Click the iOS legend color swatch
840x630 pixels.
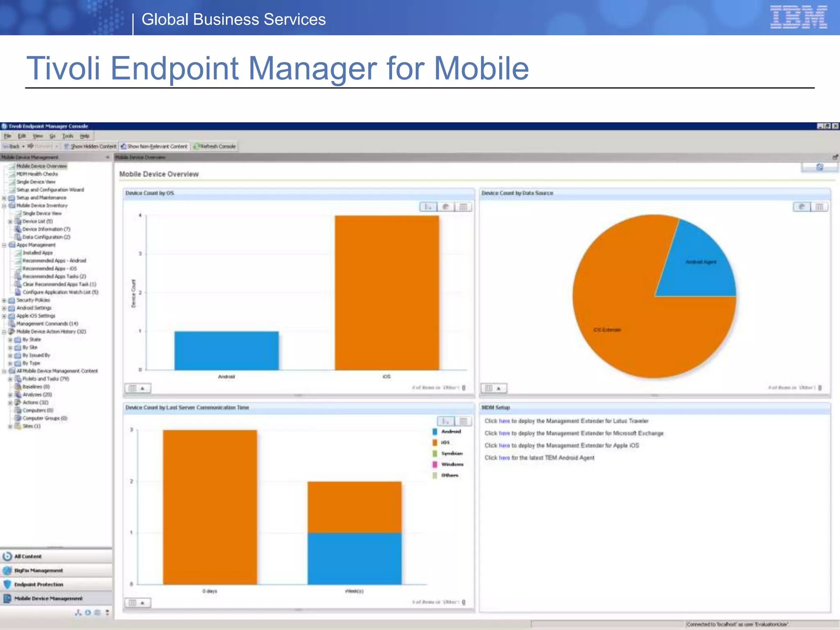click(x=435, y=443)
